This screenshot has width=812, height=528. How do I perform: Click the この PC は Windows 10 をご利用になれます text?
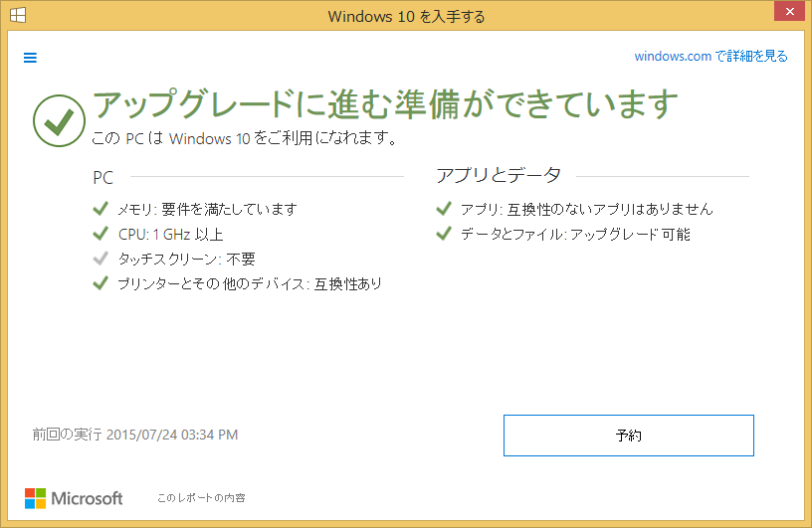245,138
